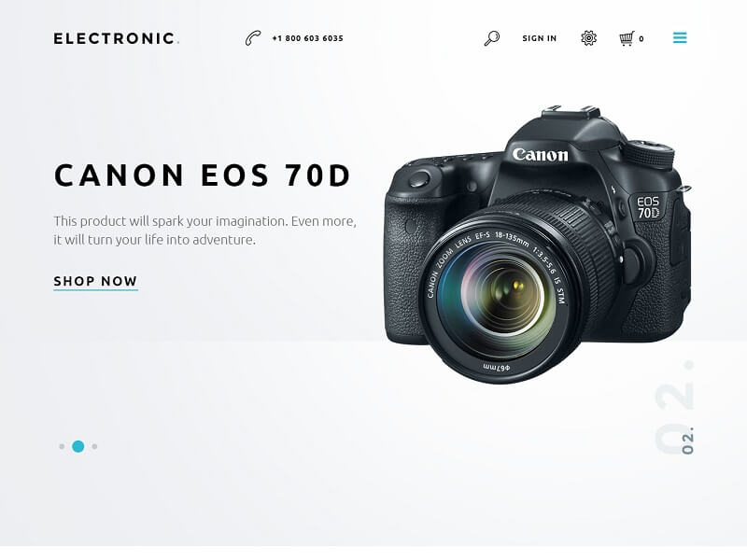Click the cart item count 0

coord(641,39)
